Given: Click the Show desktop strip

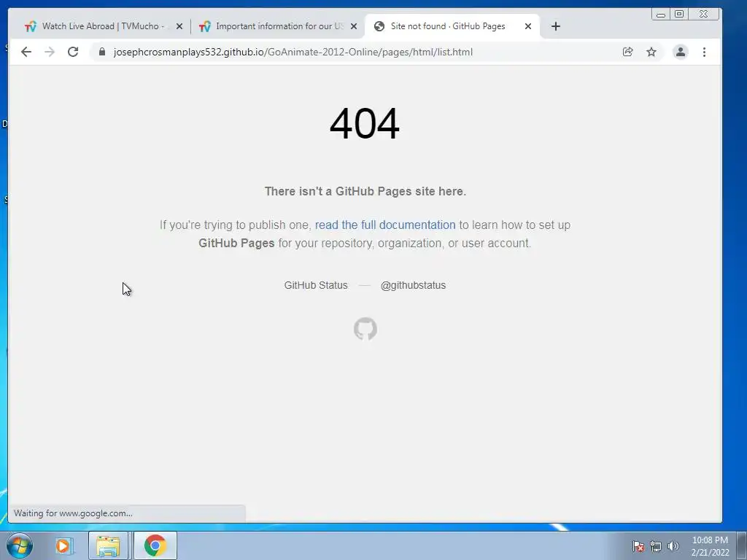Looking at the screenshot, I should pos(742,545).
